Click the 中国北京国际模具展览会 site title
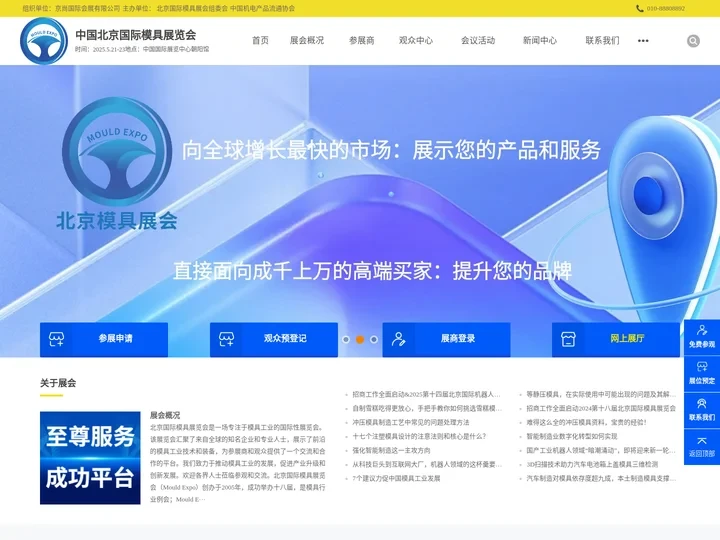The image size is (720, 540). [x=135, y=35]
